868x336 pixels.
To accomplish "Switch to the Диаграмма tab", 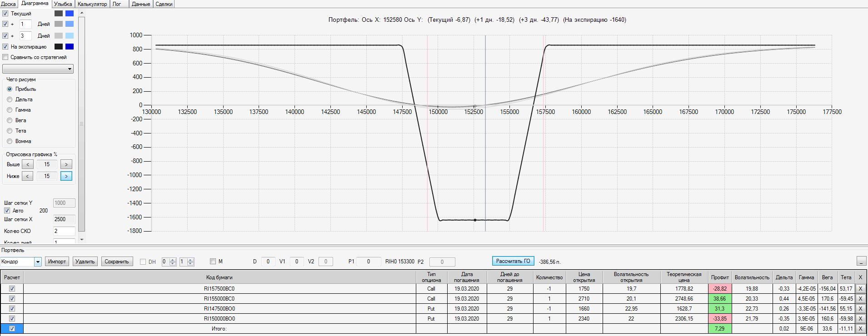I will tap(35, 4).
